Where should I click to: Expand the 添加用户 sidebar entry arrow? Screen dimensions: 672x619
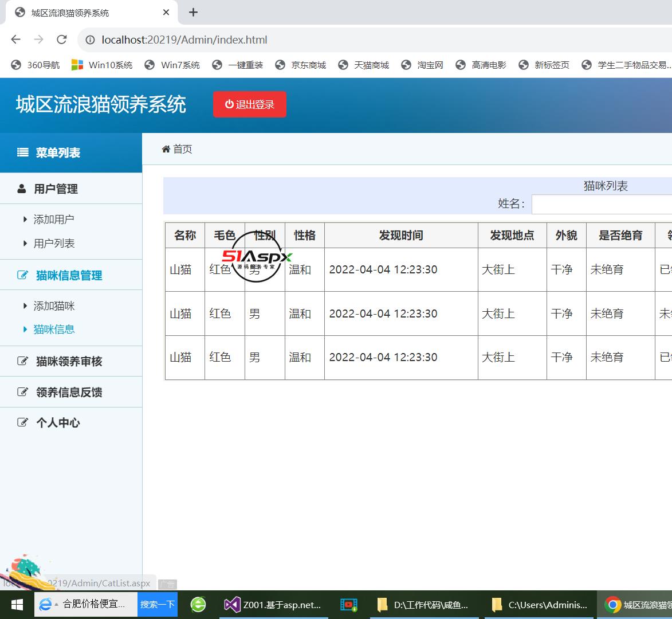click(24, 219)
